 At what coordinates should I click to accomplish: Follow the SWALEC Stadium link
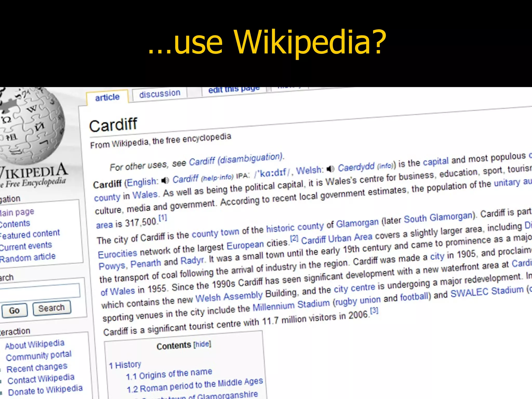[487, 292]
